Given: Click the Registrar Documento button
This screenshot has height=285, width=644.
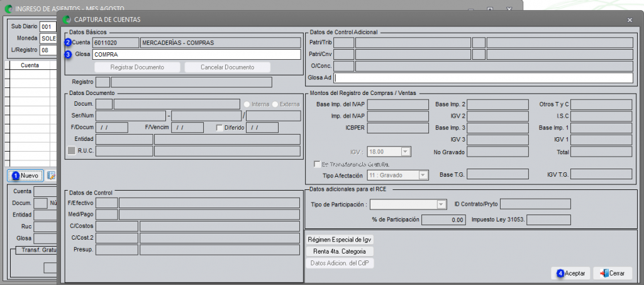Looking at the screenshot, I should tap(137, 67).
